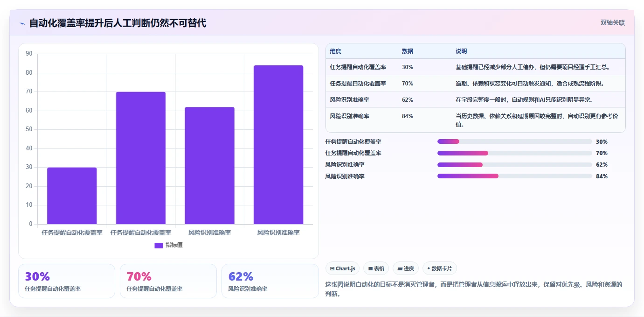Click the tallest chart bar at 84
Viewport: 644px width, 317px height.
(x=278, y=145)
